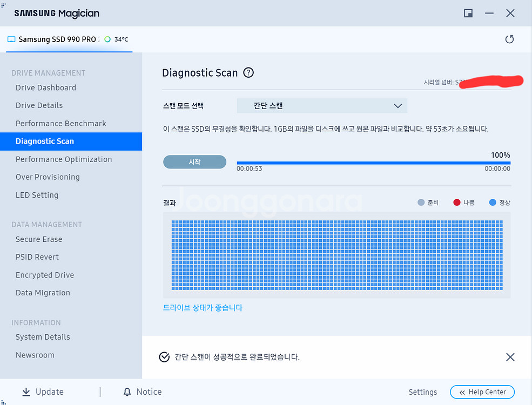Click the red 나쁨 legend dot

click(x=457, y=202)
